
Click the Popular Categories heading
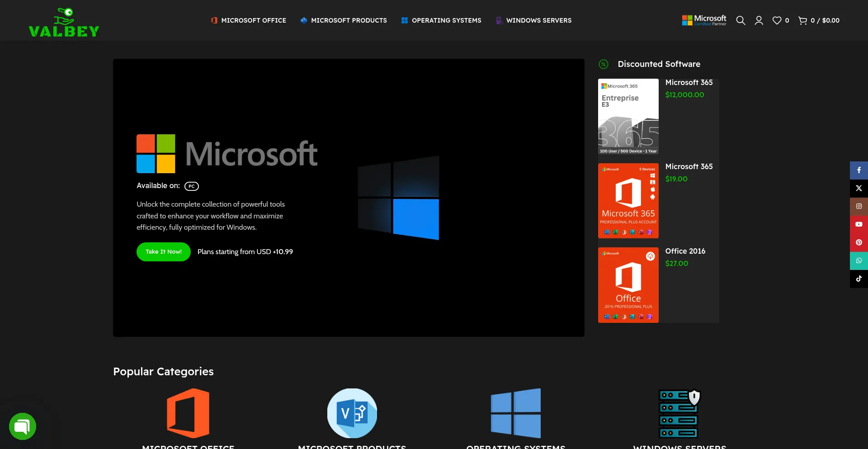[x=163, y=372]
